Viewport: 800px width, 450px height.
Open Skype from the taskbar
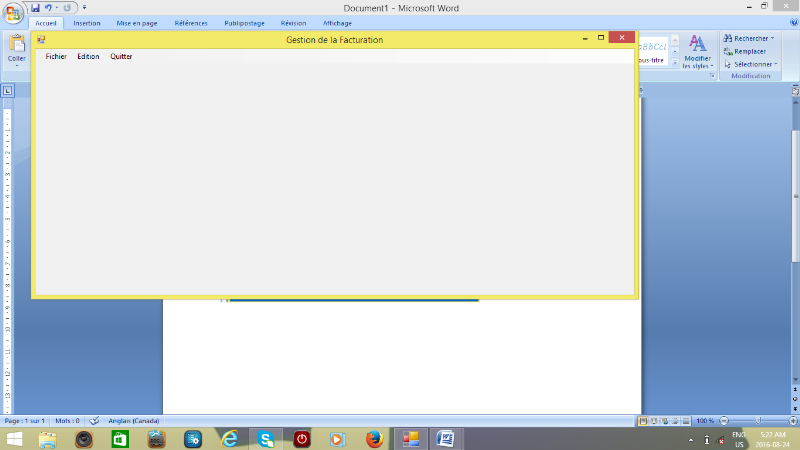point(266,439)
